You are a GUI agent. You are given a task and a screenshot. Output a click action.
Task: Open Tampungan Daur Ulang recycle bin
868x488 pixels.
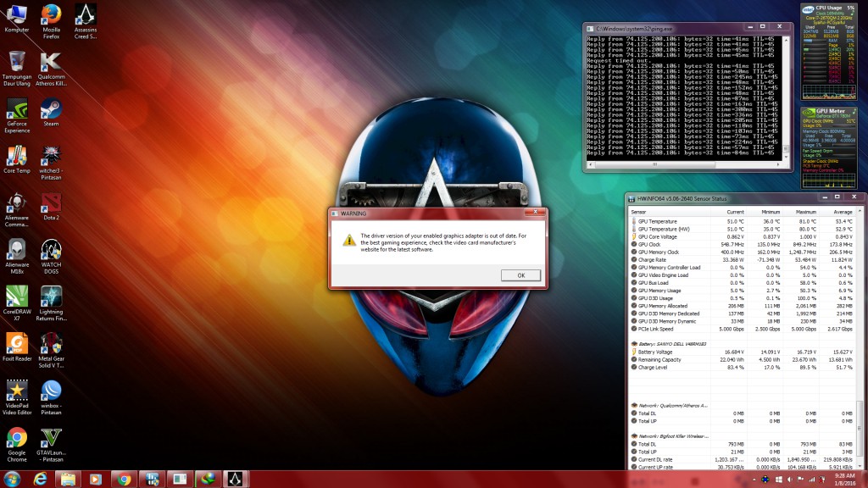click(x=17, y=69)
